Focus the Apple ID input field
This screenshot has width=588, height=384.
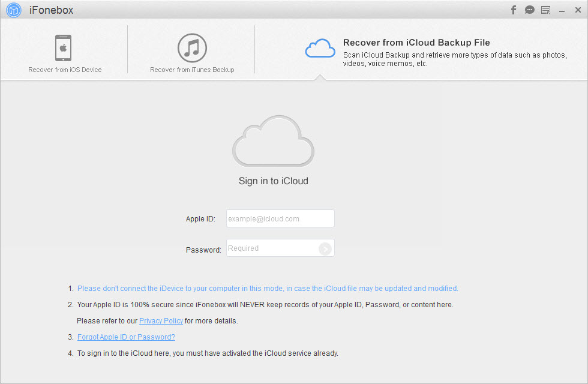pos(280,218)
